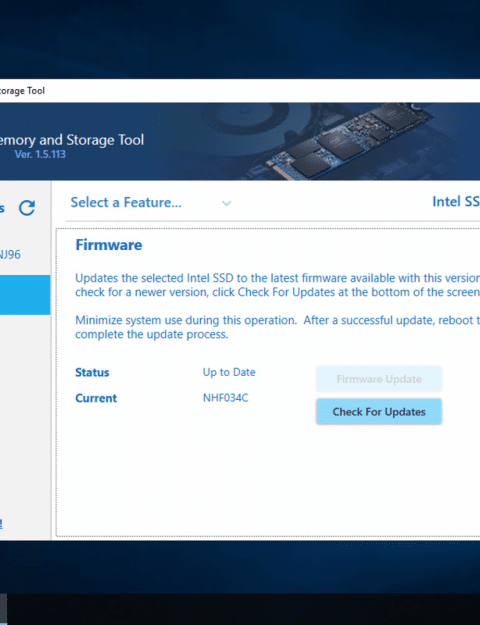Click the Intel SSD title text
This screenshot has height=625, width=480.
[x=456, y=202]
